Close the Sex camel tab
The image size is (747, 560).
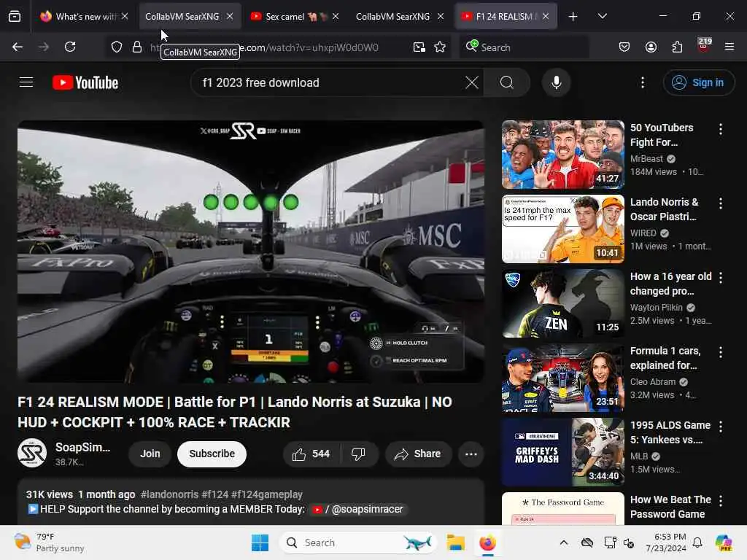click(336, 17)
